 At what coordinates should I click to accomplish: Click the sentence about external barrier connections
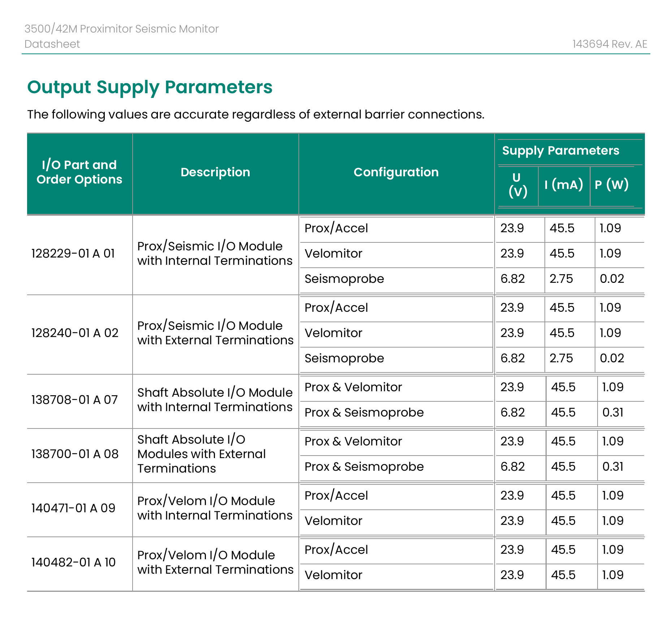(256, 115)
